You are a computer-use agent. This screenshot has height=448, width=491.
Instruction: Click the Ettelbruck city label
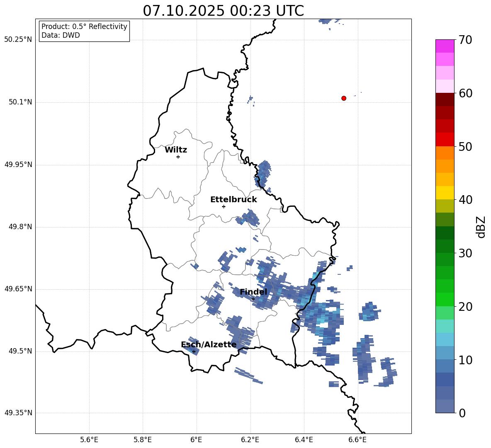(x=233, y=200)
